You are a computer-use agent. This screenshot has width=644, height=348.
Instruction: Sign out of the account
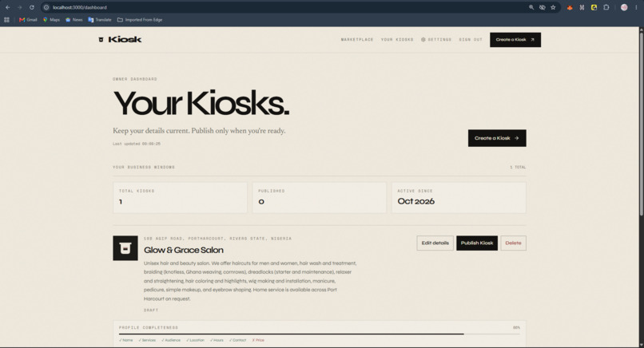pos(471,40)
